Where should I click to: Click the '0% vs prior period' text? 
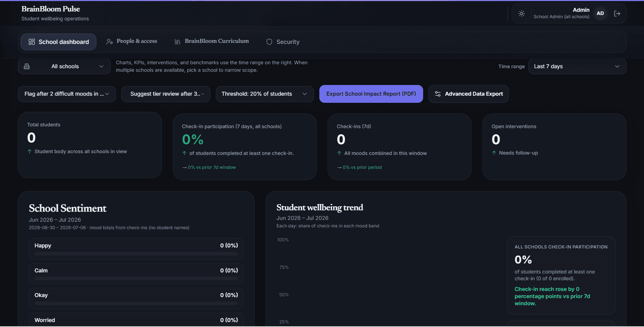[x=362, y=167]
